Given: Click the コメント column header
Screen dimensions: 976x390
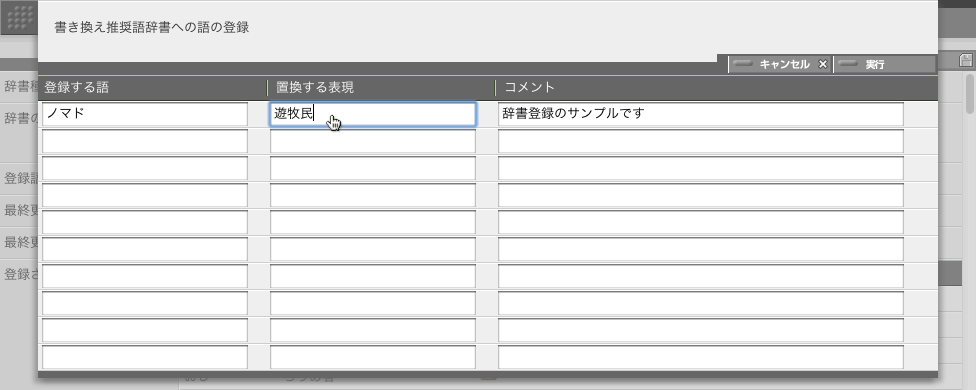Looking at the screenshot, I should 529,88.
